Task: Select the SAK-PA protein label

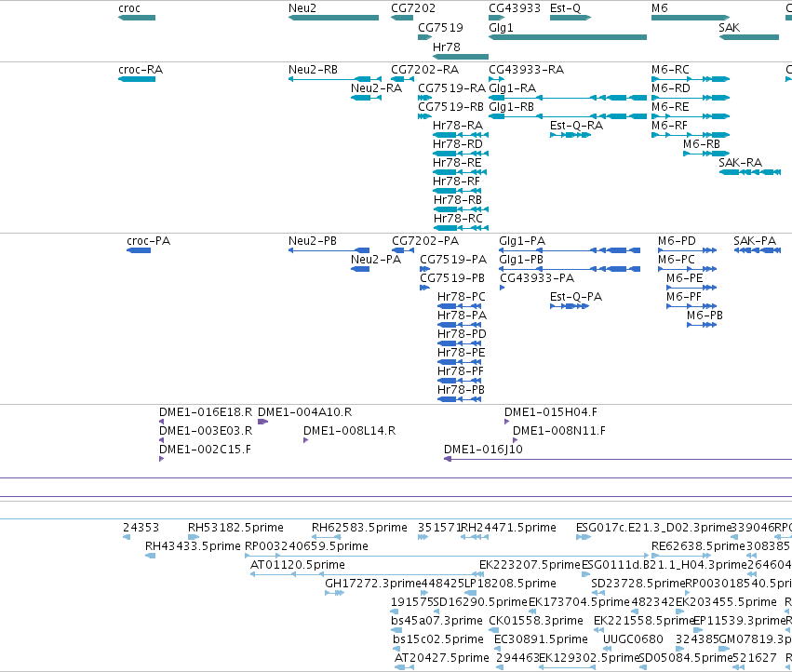Action: 755,241
